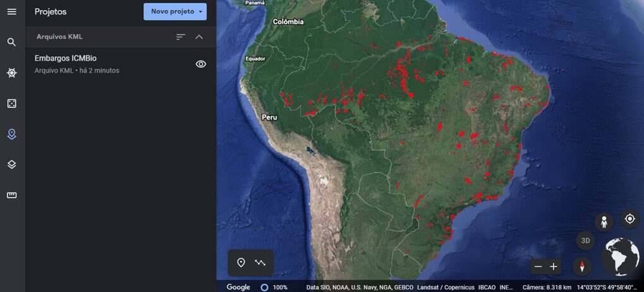Open Voyager ship's wheel icon
Viewport: 644px width, 292px height.
[x=11, y=73]
